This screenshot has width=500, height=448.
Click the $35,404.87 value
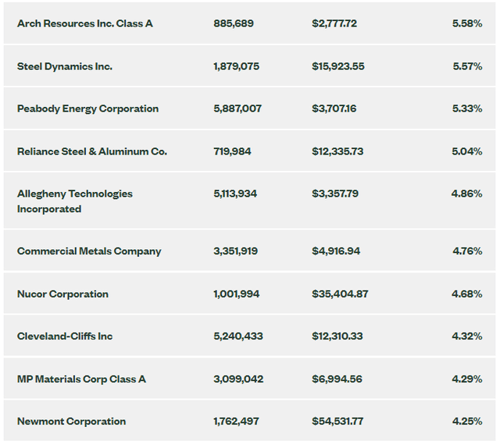click(340, 293)
